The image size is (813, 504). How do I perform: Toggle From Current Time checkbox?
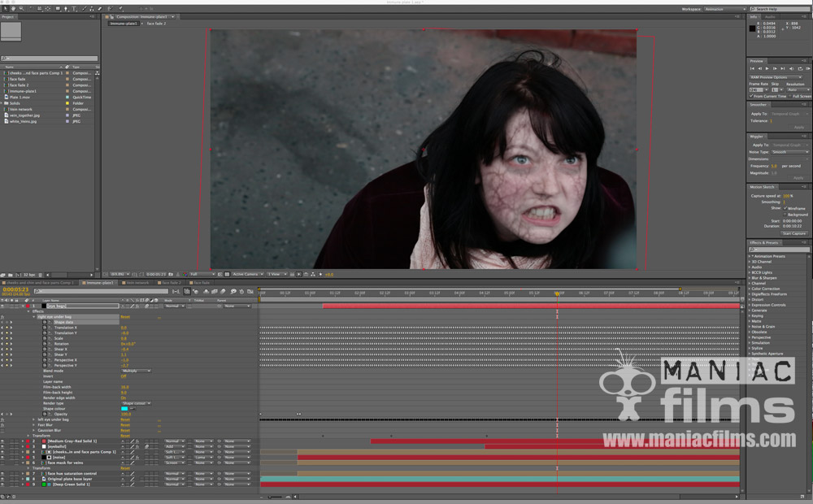point(751,96)
